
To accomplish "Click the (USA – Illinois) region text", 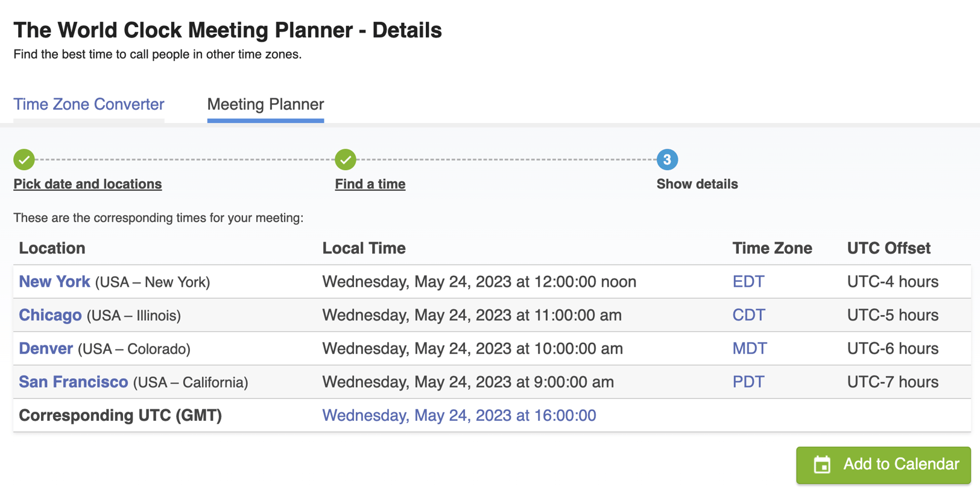I will 134,316.
